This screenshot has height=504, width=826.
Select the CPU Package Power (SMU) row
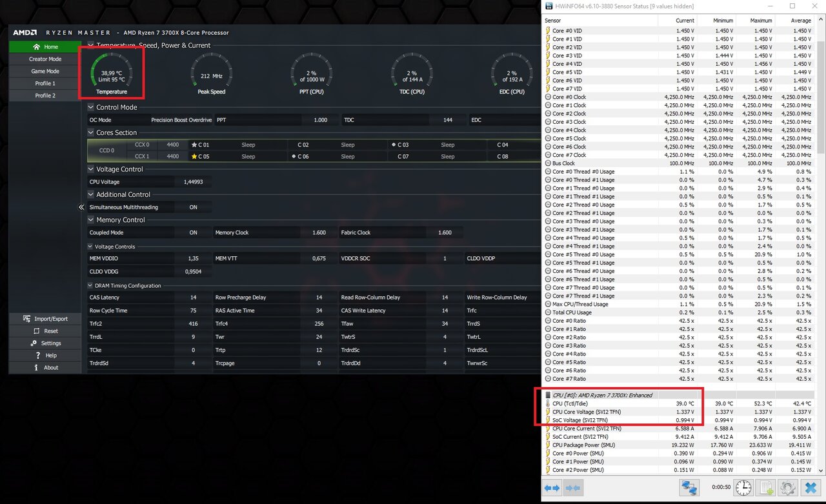point(678,445)
